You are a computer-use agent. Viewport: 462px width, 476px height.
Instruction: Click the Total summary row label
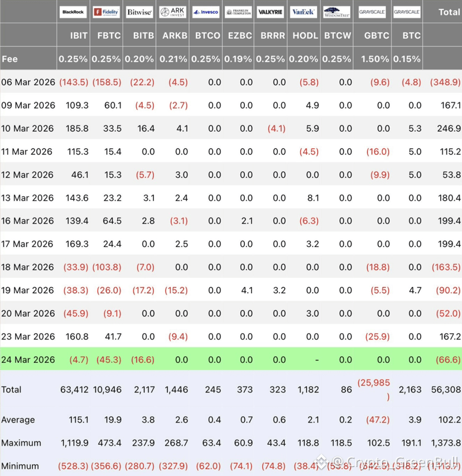(11, 390)
